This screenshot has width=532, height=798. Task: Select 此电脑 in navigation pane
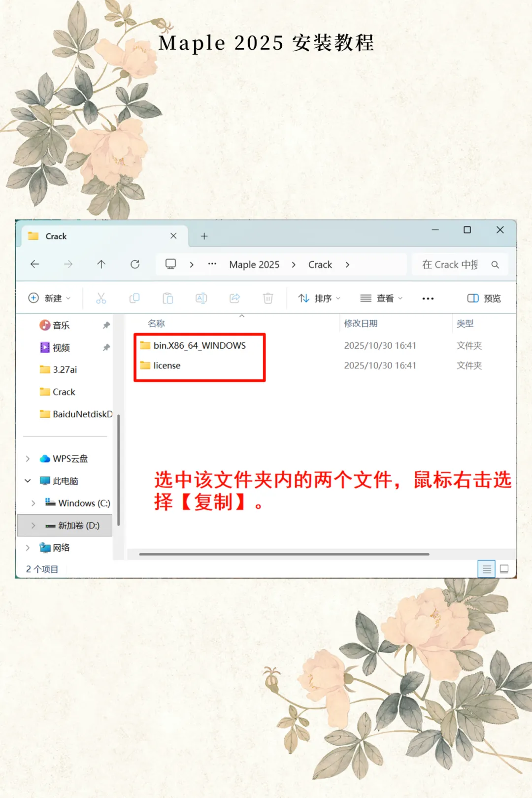point(59,481)
